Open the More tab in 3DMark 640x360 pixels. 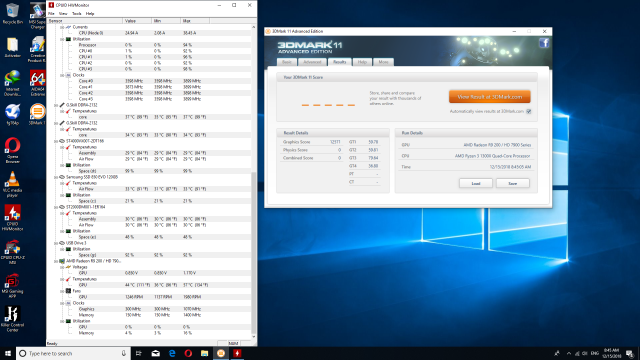[x=383, y=62]
